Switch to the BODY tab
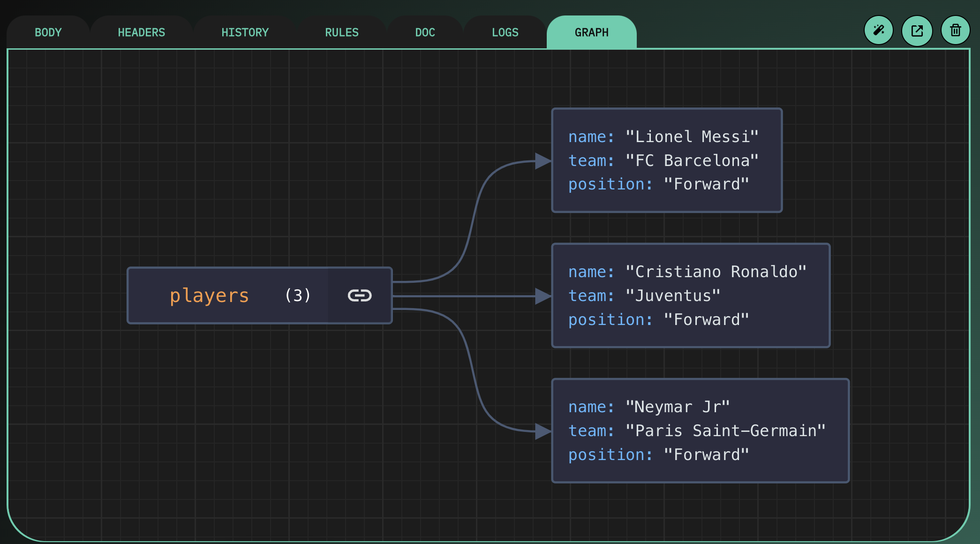Viewport: 980px width, 544px height. 48,32
